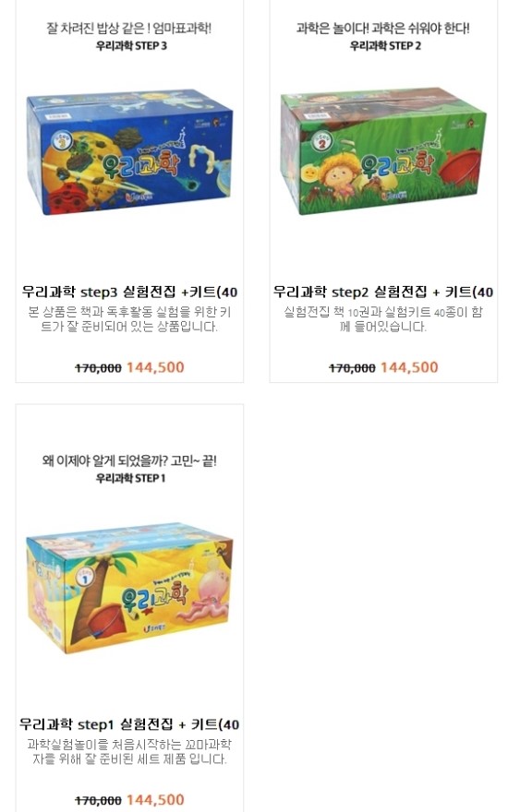Image resolution: width=508 pixels, height=812 pixels.
Task: Click the 우리과학 step1 실험전집 product title
Action: pos(129,724)
